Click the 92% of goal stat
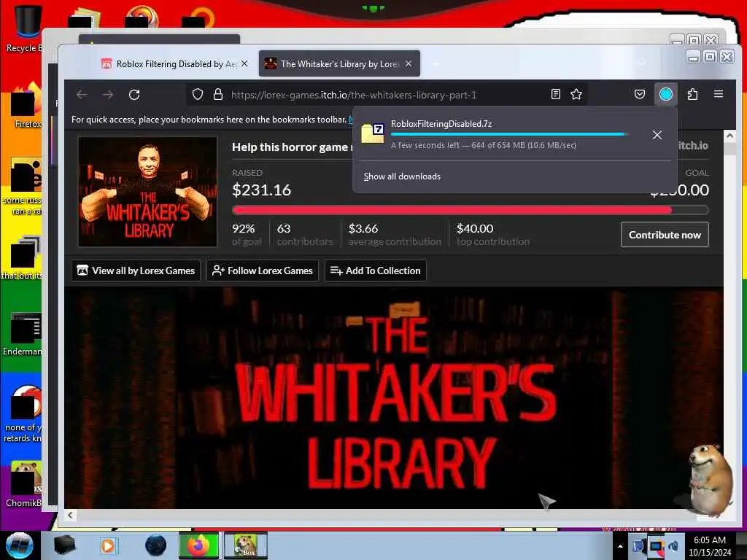This screenshot has width=747, height=560. 247,235
